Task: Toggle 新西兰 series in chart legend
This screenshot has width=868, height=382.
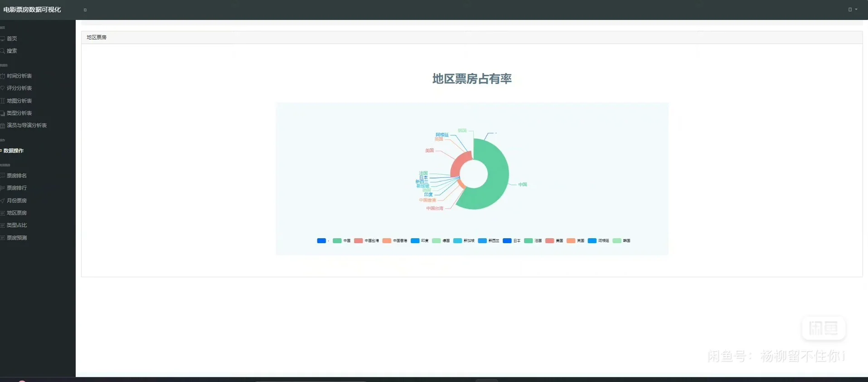Action: [x=489, y=241]
